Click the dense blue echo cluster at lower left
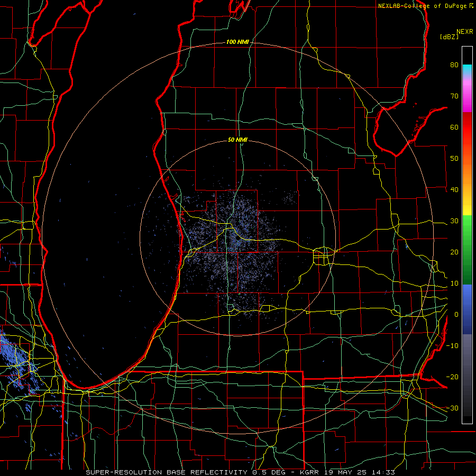This screenshot has height=476, width=476. click(17, 361)
